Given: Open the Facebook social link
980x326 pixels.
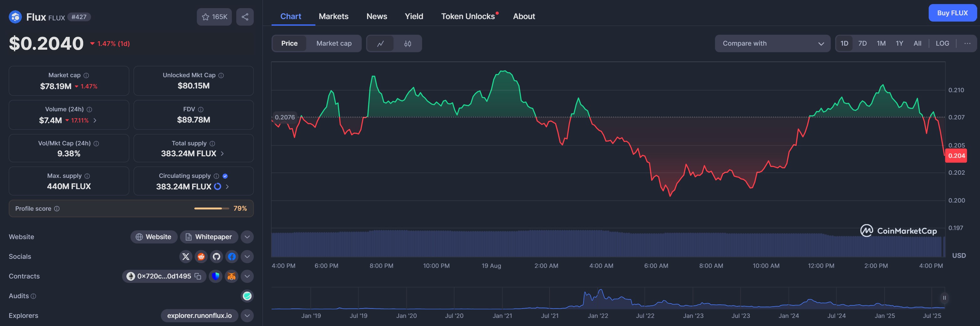Looking at the screenshot, I should click(232, 257).
